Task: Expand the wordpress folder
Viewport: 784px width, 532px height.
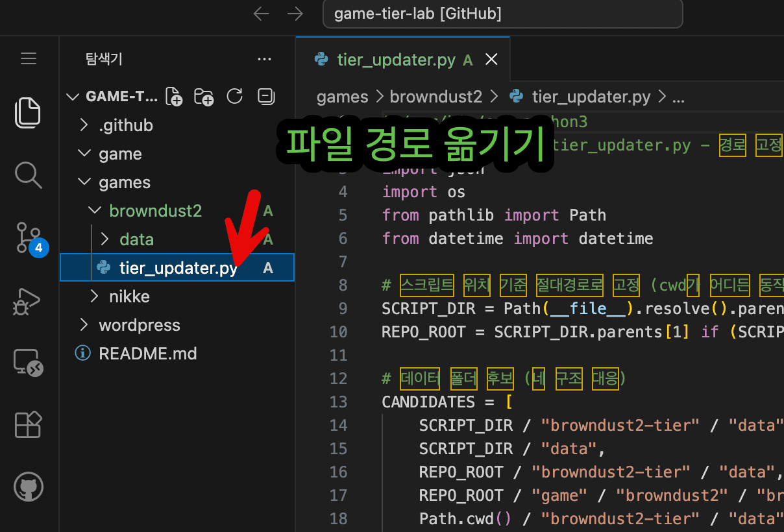Action: pos(177,325)
